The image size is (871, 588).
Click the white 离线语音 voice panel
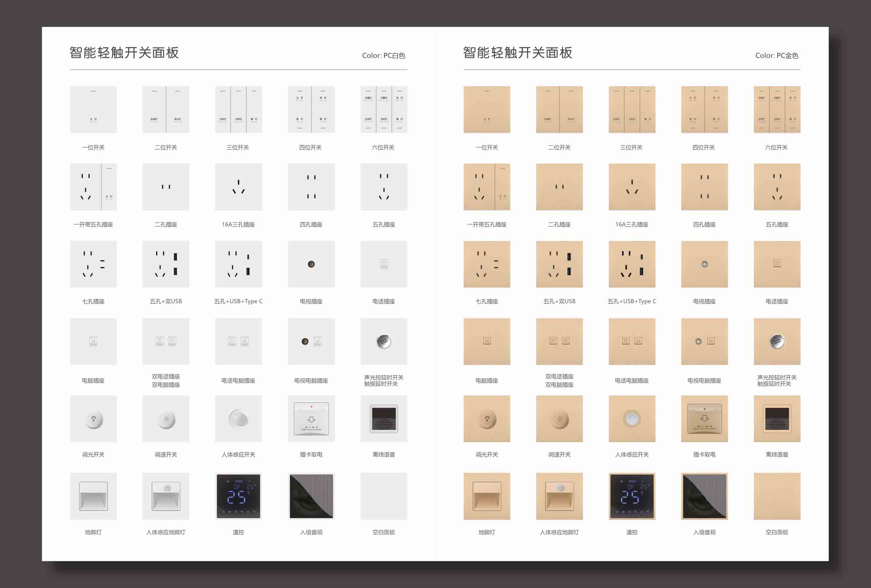[383, 419]
